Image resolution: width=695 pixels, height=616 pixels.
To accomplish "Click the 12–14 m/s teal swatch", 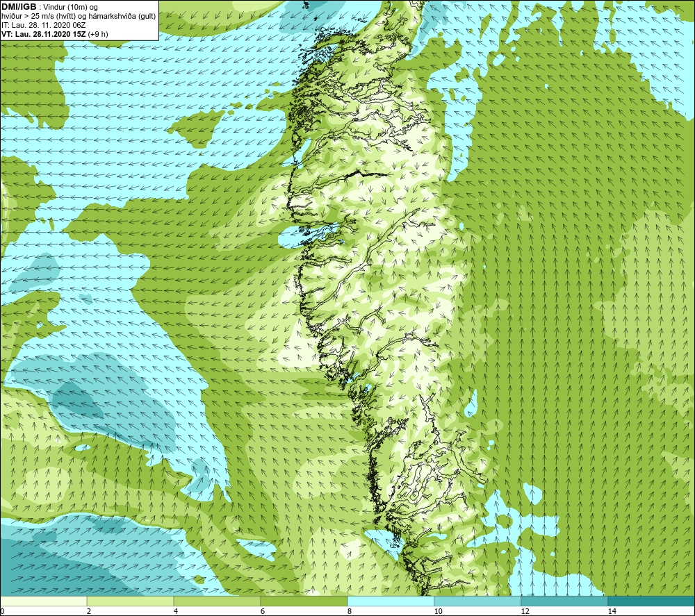I will pyautogui.click(x=564, y=601).
